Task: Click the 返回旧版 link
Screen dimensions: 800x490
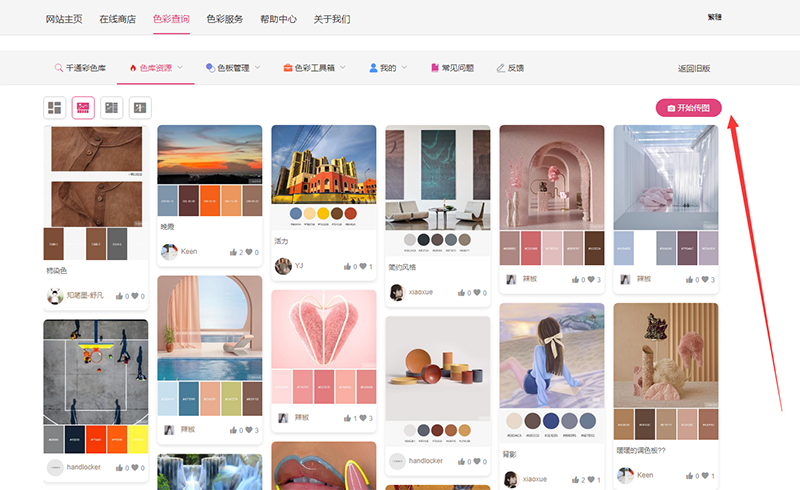Action: point(694,68)
